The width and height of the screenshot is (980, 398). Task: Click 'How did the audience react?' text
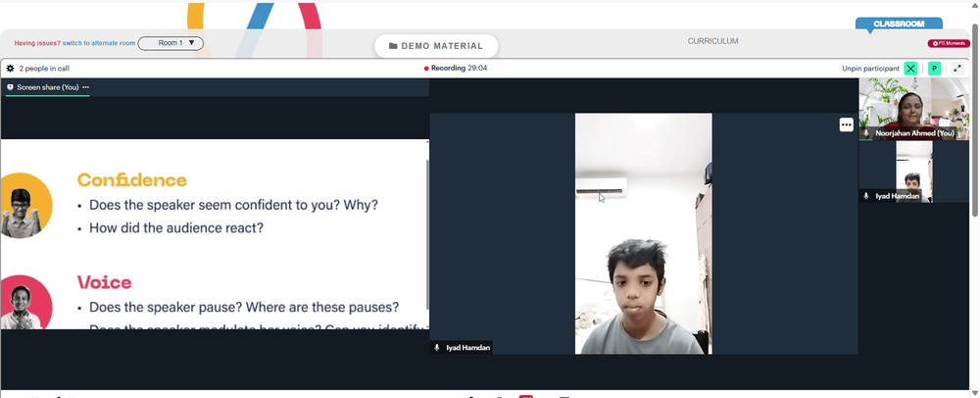(x=176, y=228)
